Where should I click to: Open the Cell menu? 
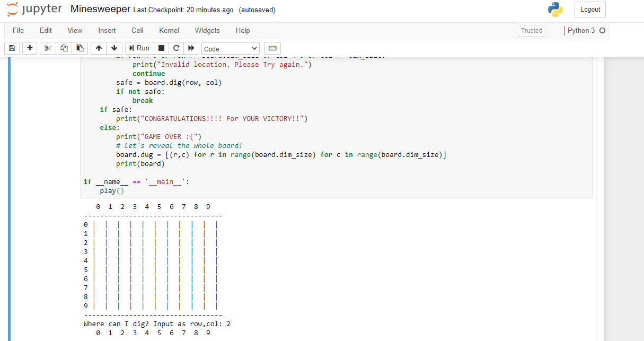137,30
